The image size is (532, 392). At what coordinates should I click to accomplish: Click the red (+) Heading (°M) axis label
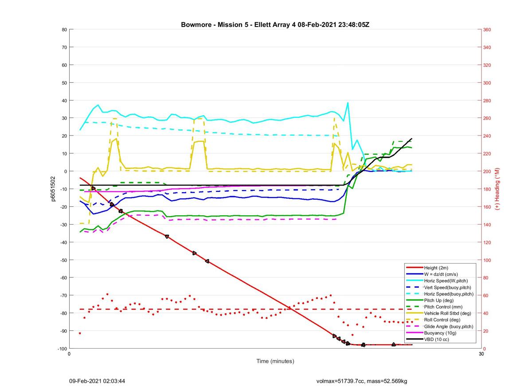click(x=497, y=189)
